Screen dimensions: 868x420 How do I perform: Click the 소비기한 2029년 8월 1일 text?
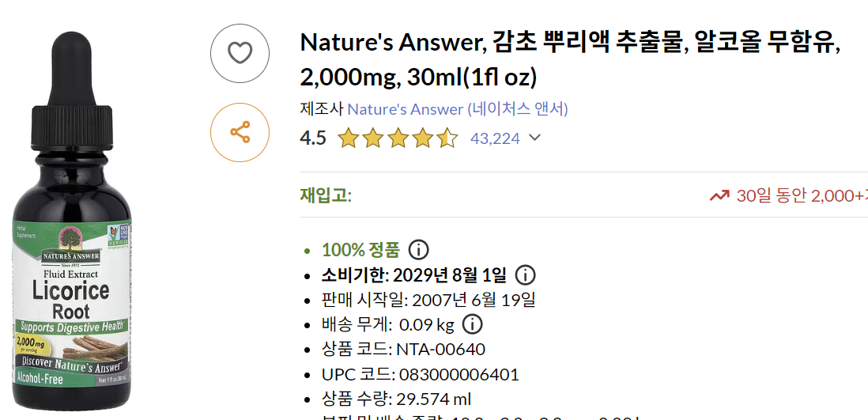[x=413, y=275]
